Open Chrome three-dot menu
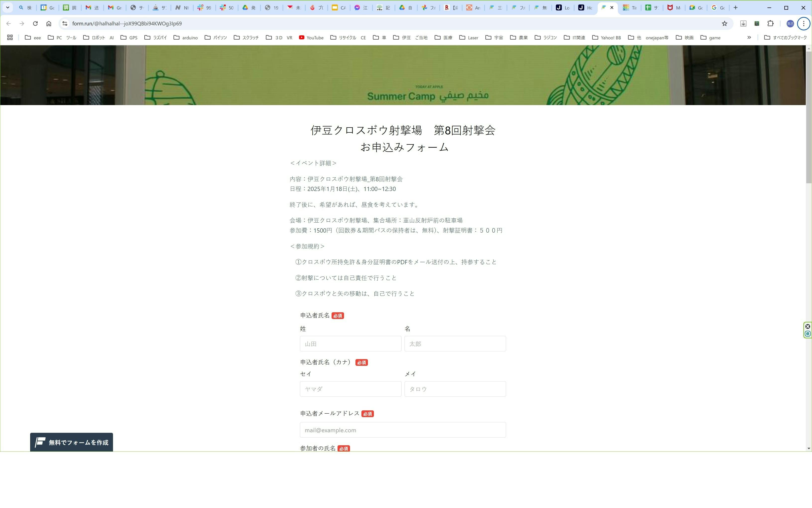812x508 pixels. [803, 23]
